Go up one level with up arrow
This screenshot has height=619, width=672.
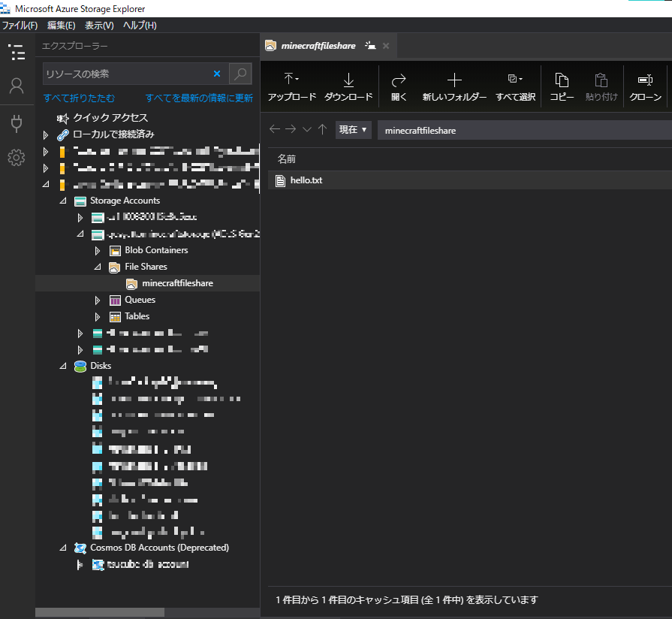click(322, 129)
